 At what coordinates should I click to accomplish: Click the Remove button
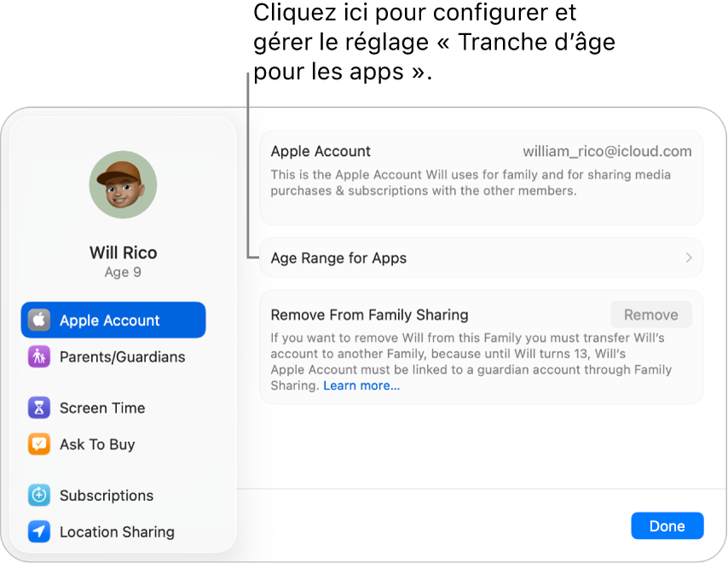click(x=650, y=314)
